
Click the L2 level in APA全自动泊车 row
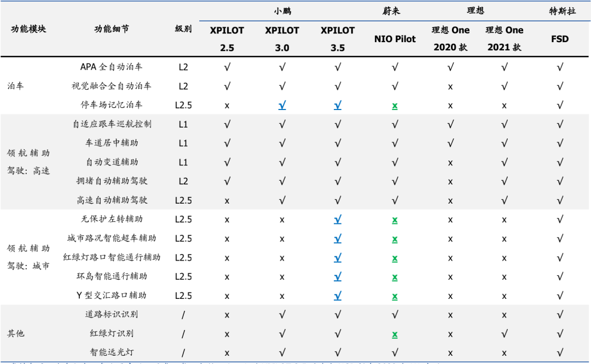(x=183, y=67)
